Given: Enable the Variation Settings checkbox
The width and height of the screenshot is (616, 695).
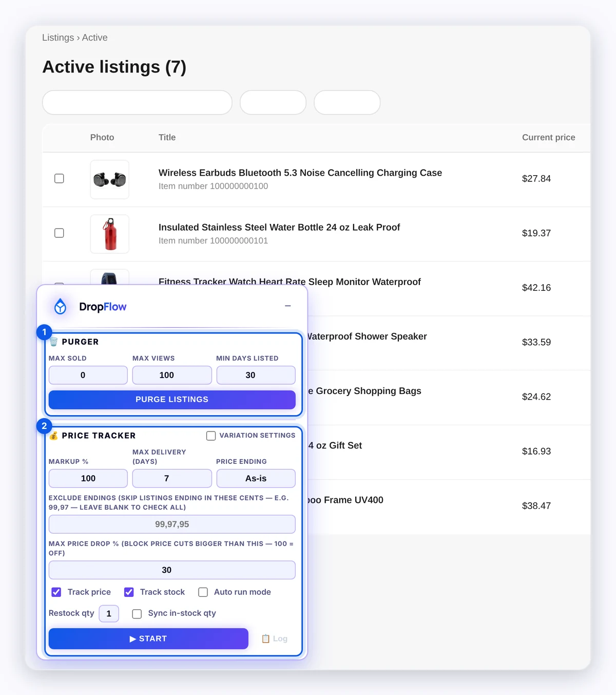Looking at the screenshot, I should click(211, 436).
